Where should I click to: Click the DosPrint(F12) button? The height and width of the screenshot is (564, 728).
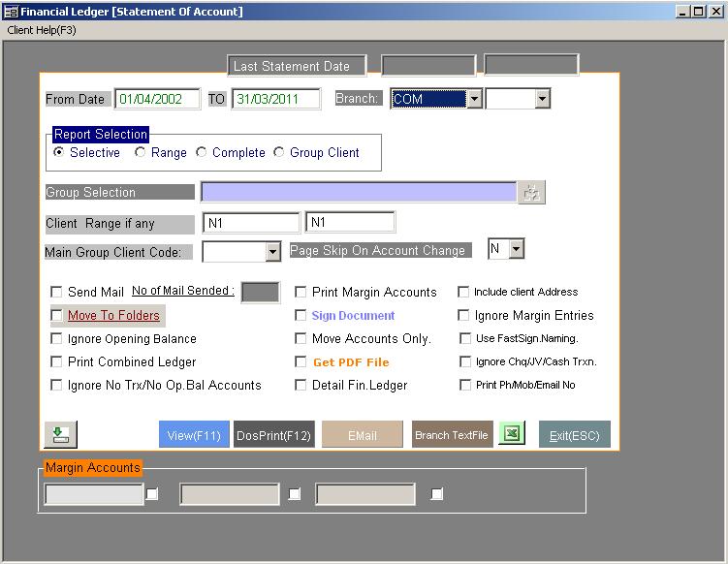point(273,435)
